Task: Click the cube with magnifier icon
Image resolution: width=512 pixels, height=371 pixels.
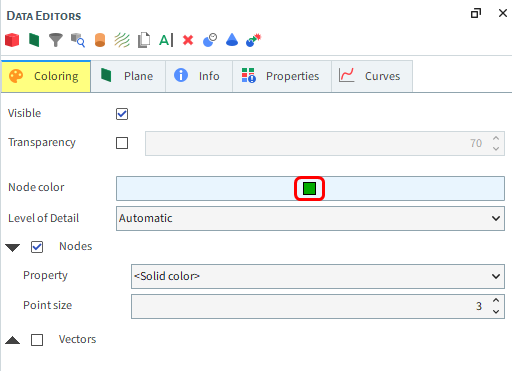Action: [x=78, y=40]
